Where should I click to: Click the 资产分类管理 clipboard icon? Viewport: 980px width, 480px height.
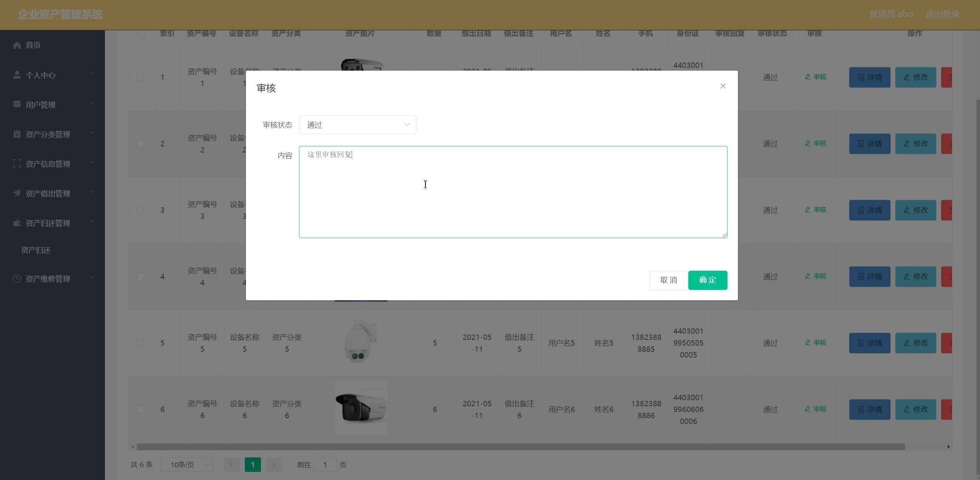point(17,134)
